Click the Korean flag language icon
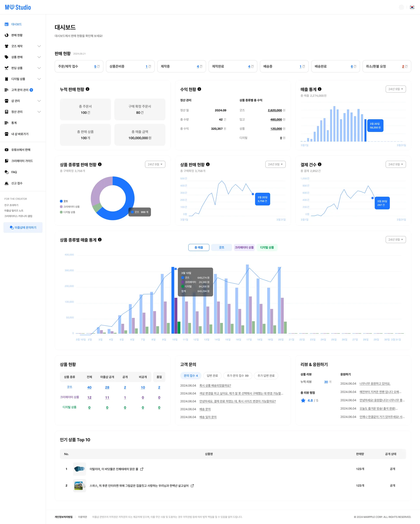 coord(412,7)
